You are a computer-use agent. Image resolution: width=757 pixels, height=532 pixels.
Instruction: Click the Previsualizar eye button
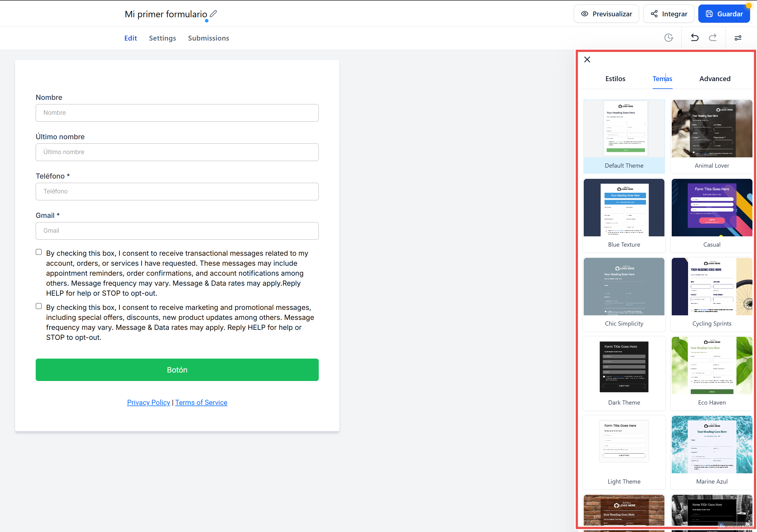[x=606, y=14]
